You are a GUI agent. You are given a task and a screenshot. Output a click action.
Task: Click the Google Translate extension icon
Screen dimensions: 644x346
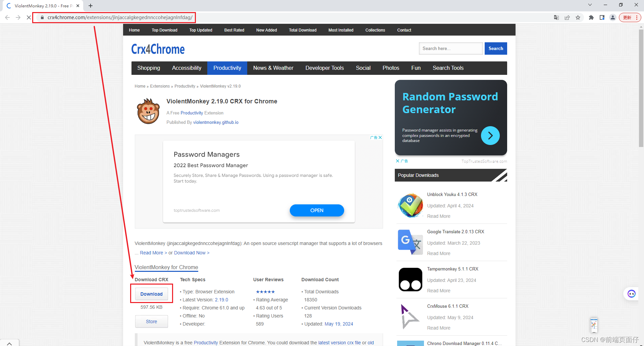click(410, 242)
